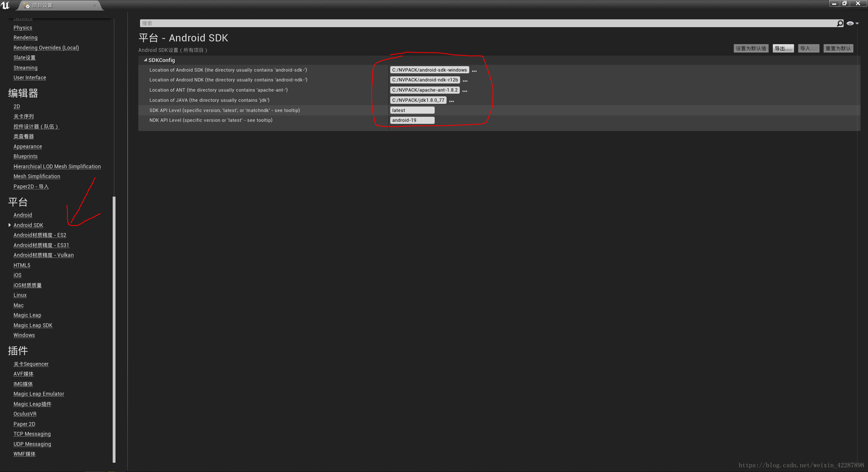Screen dimensions: 868x472
Task: Open Physics settings
Action: (23, 27)
